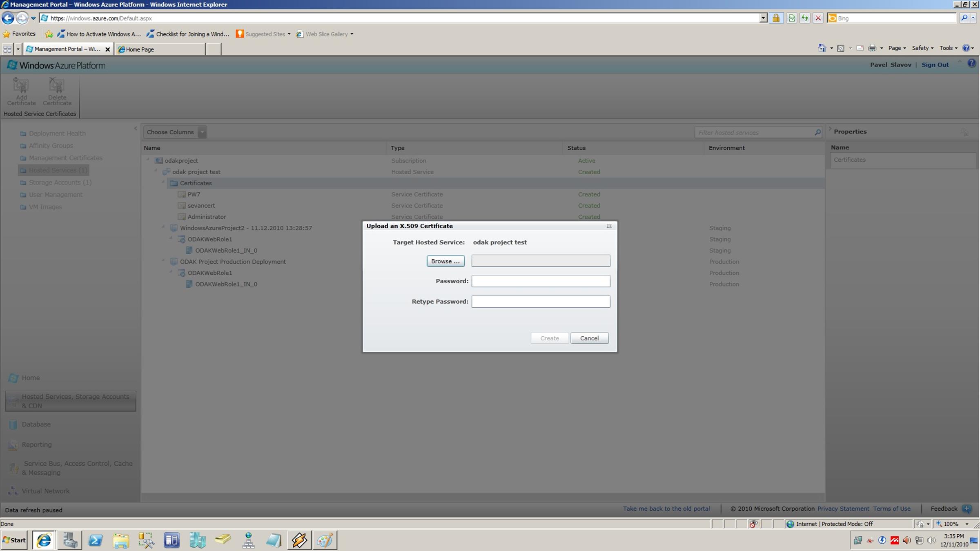Open Hosted Services, Storage Accounts & CDN
Screen dimensions: 980x551
(x=71, y=401)
